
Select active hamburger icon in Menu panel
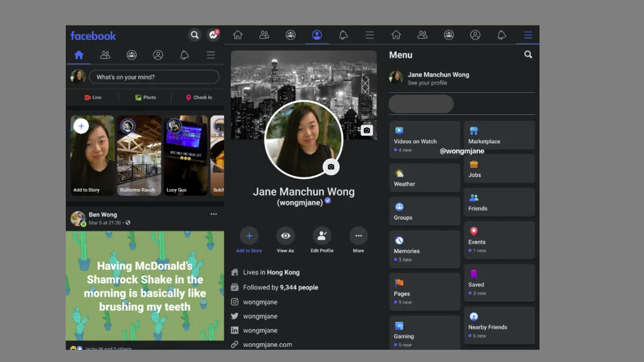528,35
